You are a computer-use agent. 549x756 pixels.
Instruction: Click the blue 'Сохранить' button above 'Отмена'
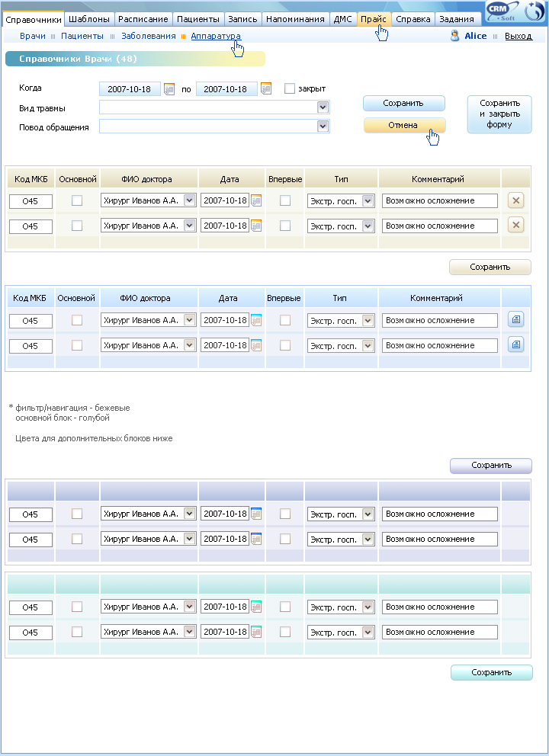coord(404,103)
